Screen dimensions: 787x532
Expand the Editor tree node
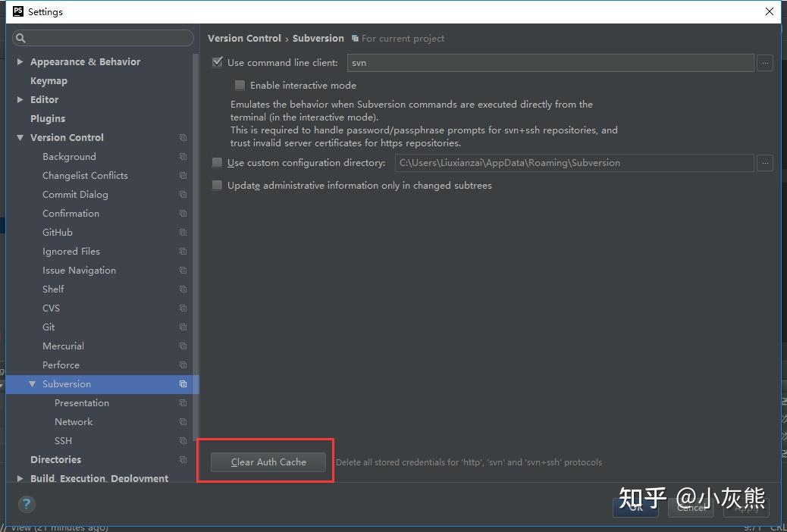pos(20,99)
